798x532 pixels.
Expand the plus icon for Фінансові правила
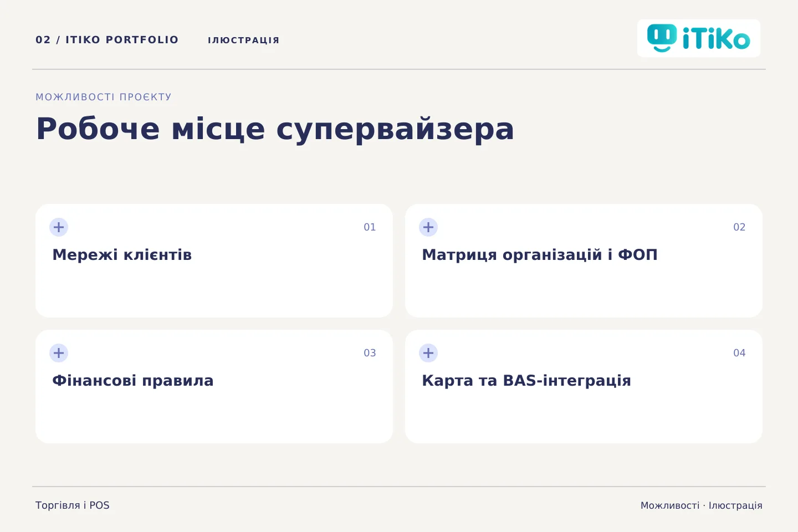point(59,353)
